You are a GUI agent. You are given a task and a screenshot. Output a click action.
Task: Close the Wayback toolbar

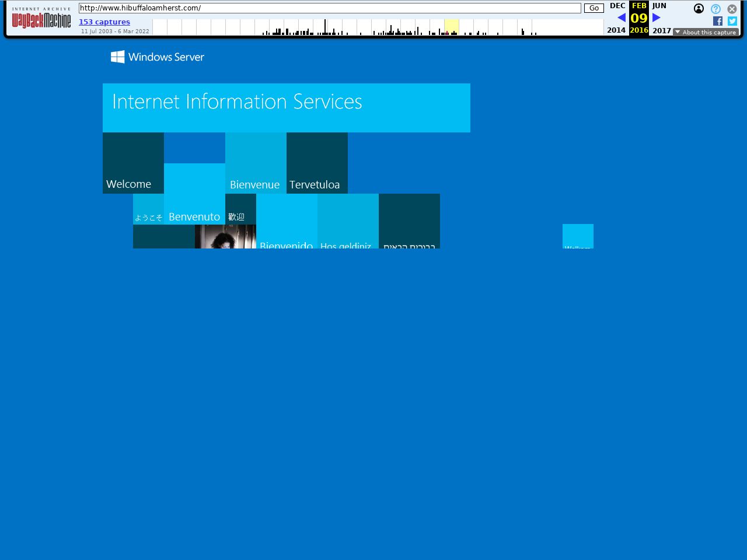732,9
